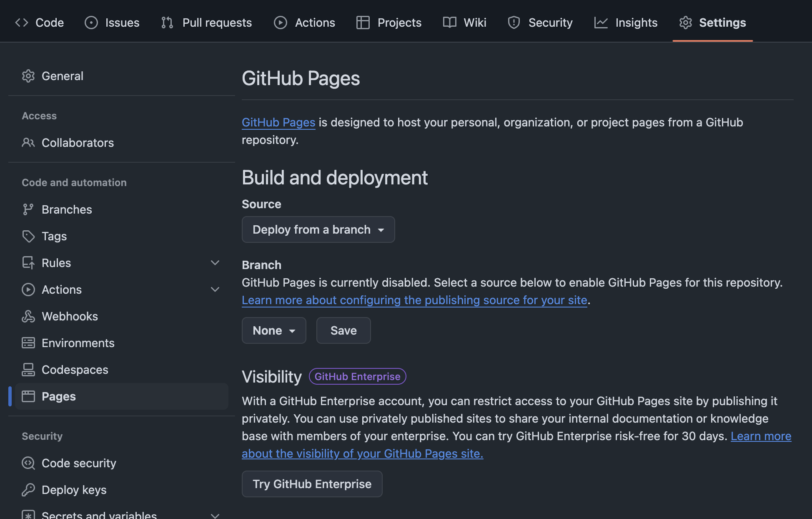Screen dimensions: 812x519
Task: Click the Projects table icon
Action: coord(363,23)
